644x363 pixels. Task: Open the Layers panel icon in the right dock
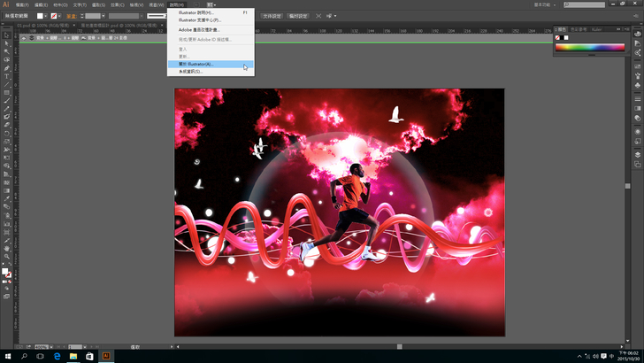pos(637,154)
